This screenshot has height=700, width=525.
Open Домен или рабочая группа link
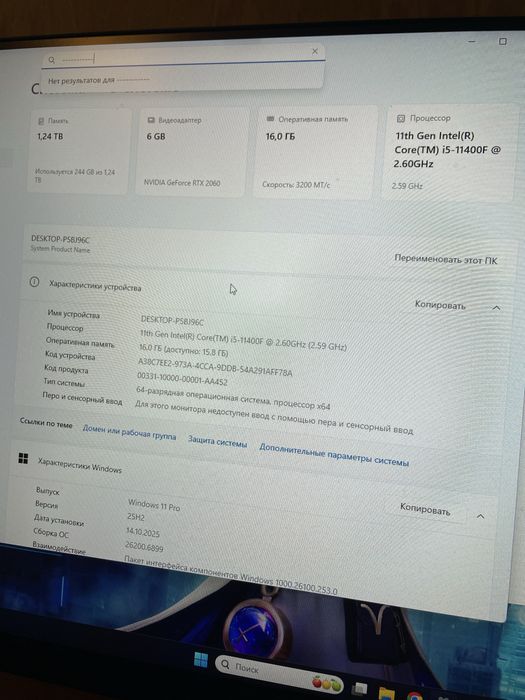tap(129, 432)
